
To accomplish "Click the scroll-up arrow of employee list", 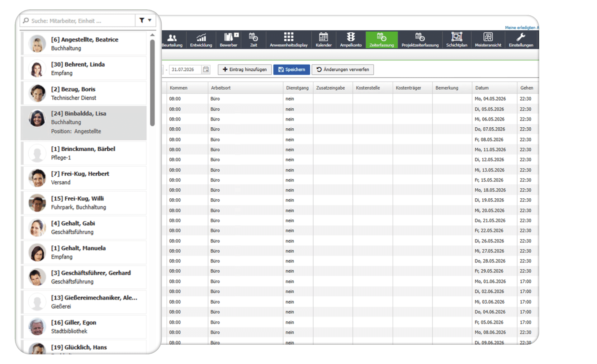I will click(152, 35).
